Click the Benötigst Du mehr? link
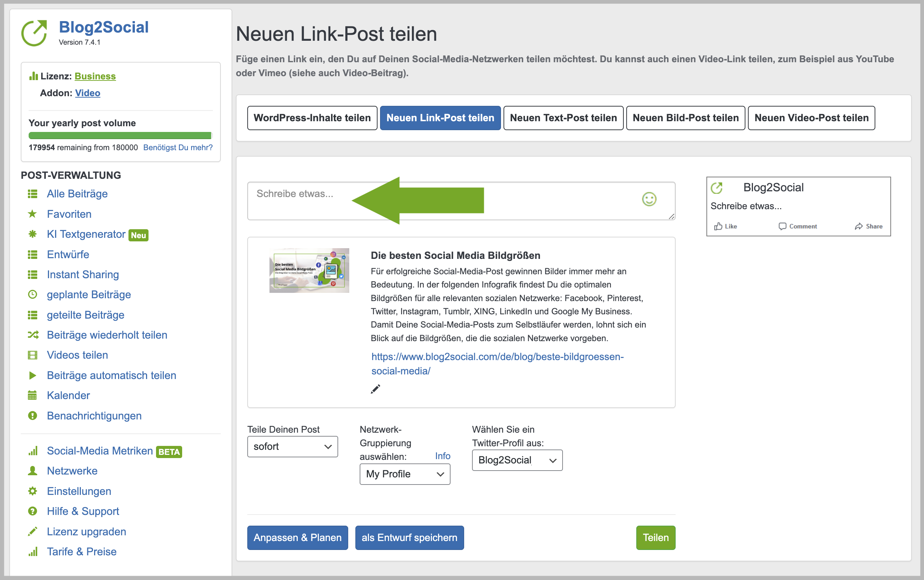 tap(177, 147)
